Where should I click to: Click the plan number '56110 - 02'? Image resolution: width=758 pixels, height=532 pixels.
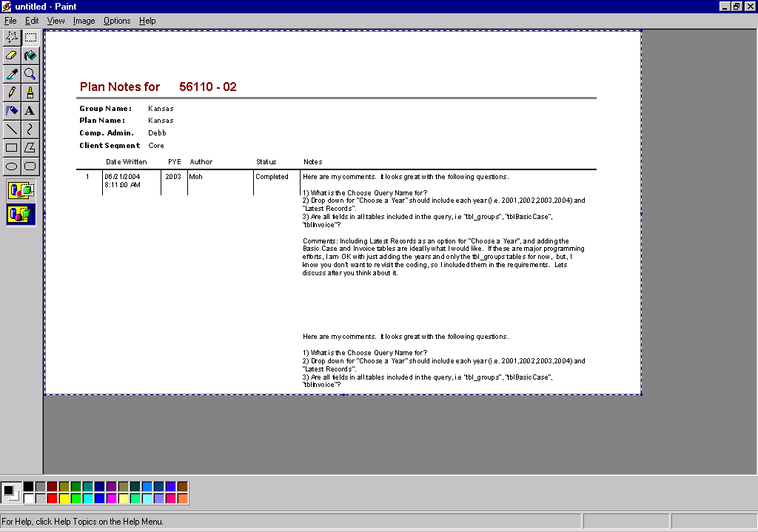coord(208,87)
